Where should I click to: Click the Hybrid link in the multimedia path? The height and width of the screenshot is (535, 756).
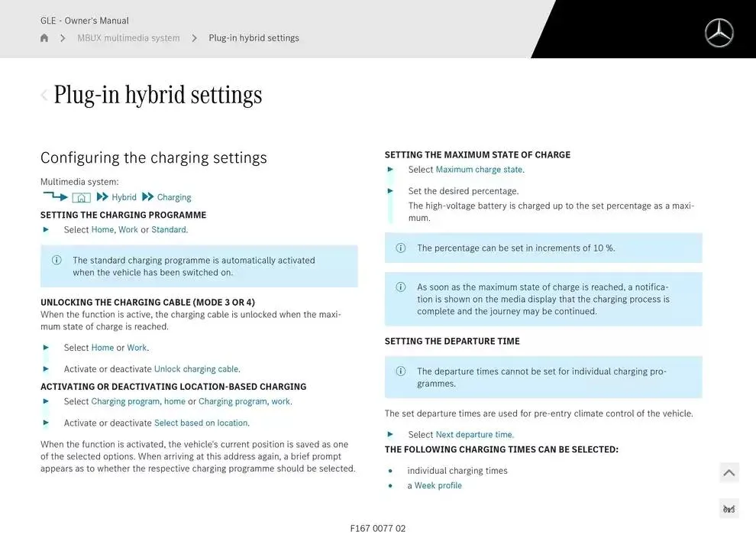click(124, 197)
